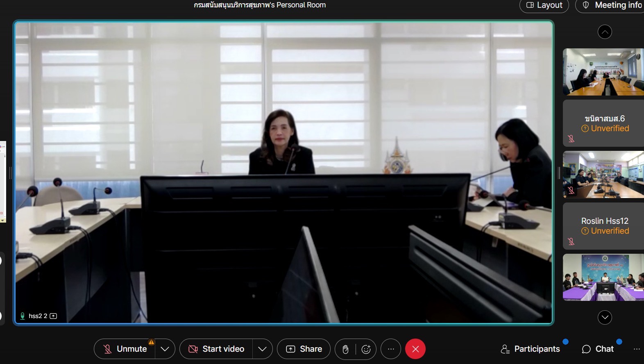Open the Participants panel
This screenshot has width=644, height=364.
coord(531,349)
